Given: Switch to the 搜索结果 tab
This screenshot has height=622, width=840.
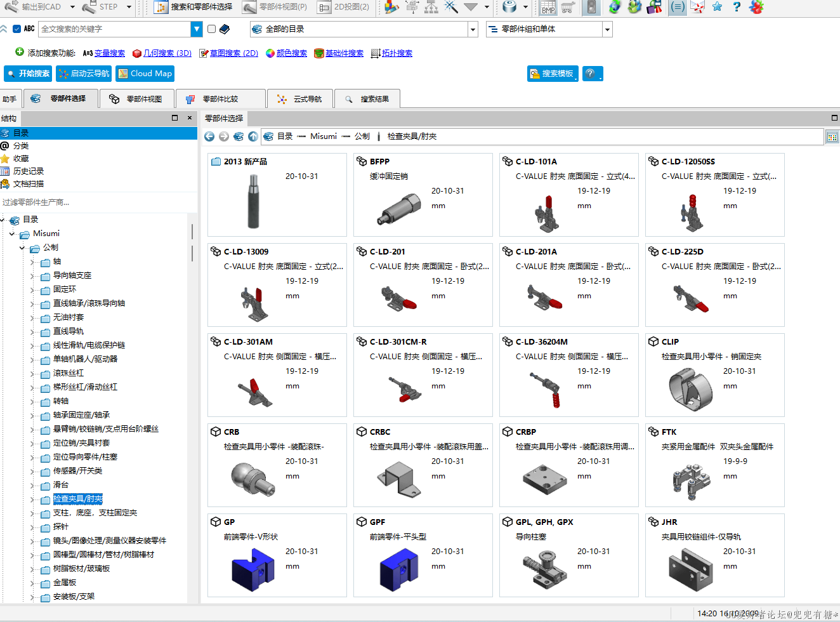Looking at the screenshot, I should click(367, 99).
